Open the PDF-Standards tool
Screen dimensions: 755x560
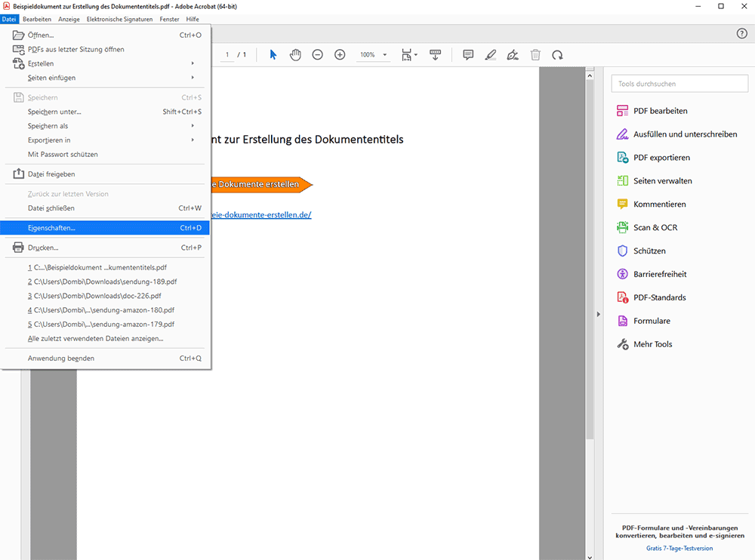pyautogui.click(x=651, y=297)
